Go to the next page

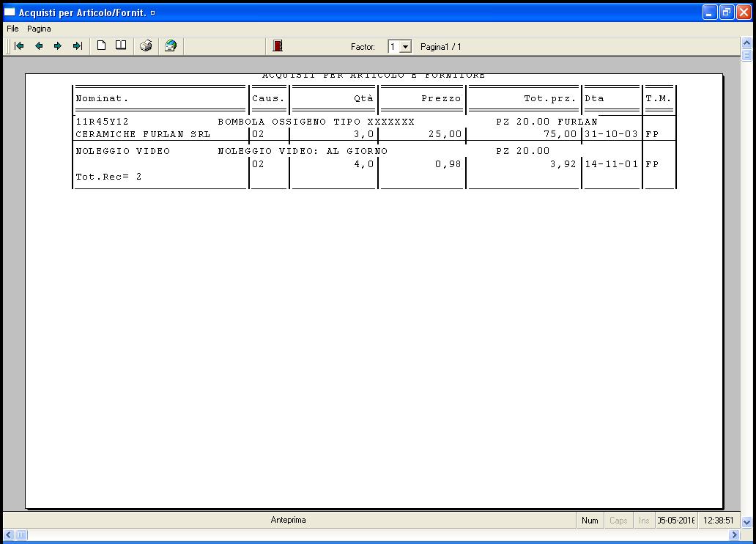point(58,46)
